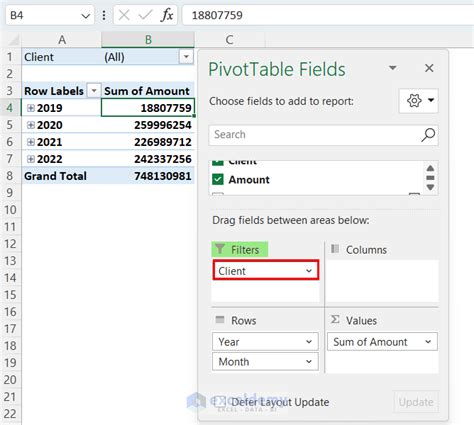Open PivotTable Fields task pane options arrow
The height and width of the screenshot is (425, 474).
(x=393, y=68)
